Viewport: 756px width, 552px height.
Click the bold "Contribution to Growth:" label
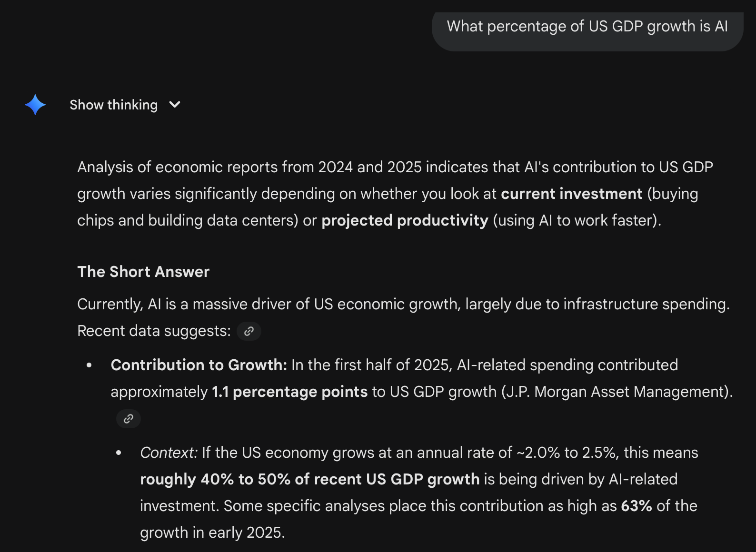pos(199,365)
